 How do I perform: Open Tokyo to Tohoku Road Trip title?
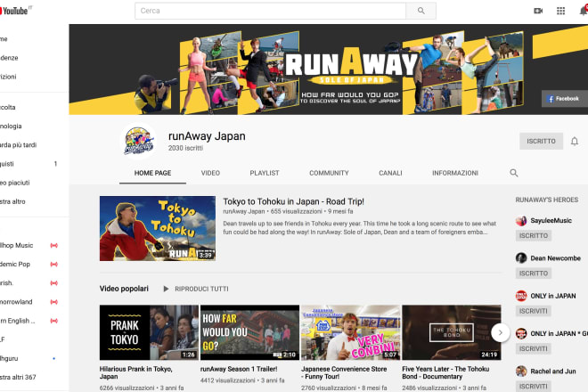(x=293, y=201)
